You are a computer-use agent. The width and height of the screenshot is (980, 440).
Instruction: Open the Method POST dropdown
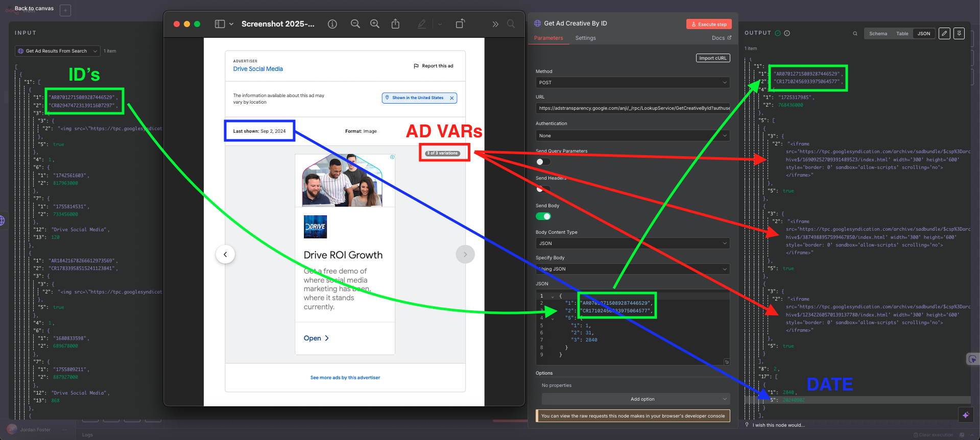[632, 83]
